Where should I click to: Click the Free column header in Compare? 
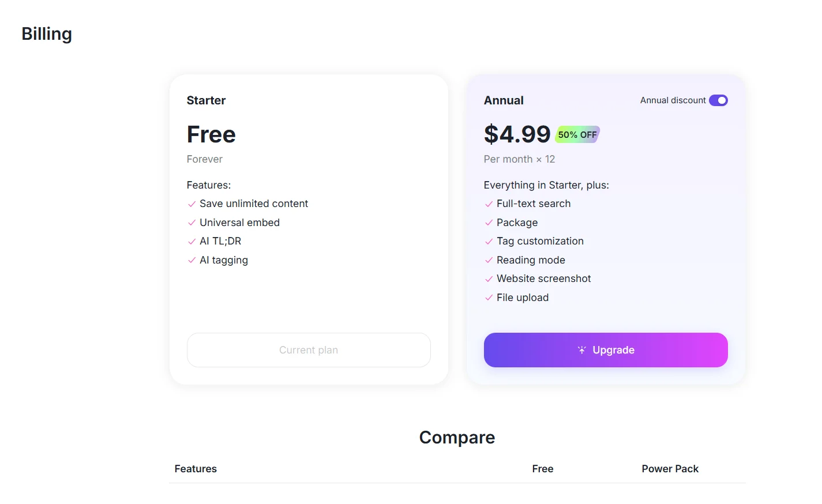(542, 469)
